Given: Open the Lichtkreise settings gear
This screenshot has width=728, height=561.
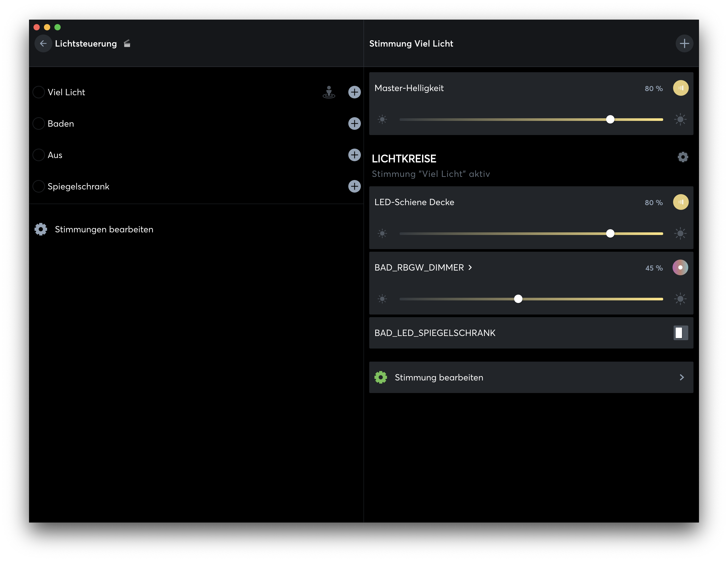Looking at the screenshot, I should click(x=683, y=157).
